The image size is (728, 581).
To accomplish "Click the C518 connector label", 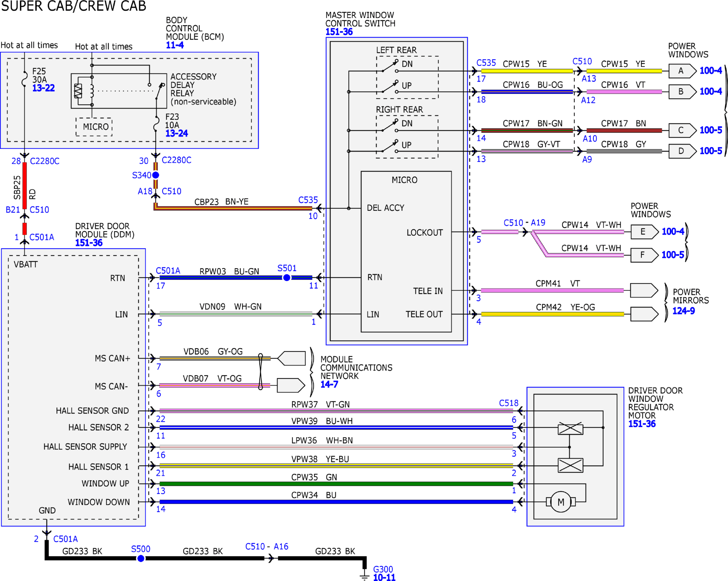I will 509,403.
